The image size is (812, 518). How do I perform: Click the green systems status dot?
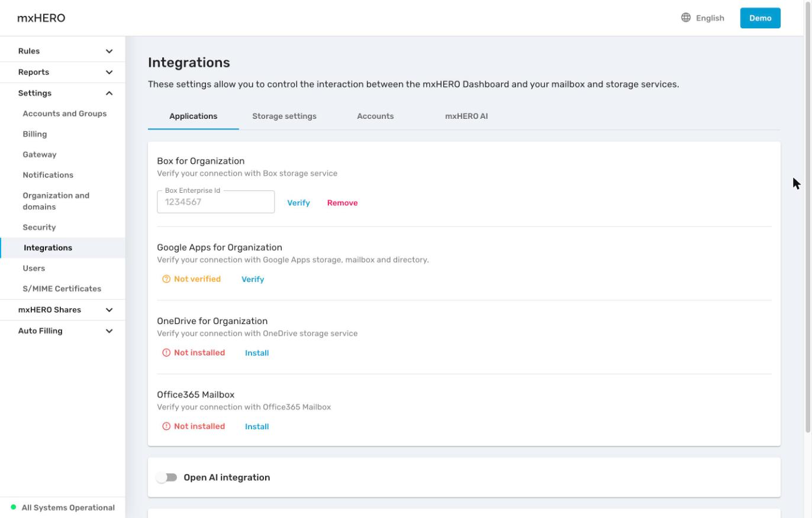(14, 507)
